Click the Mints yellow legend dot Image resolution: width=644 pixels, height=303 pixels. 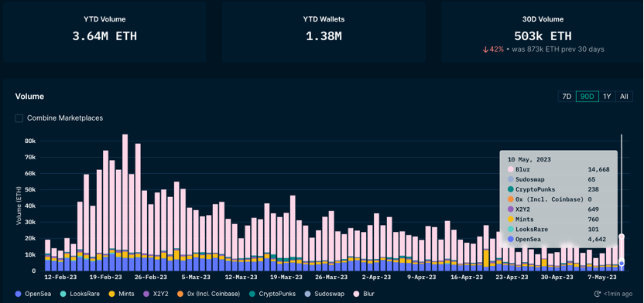(111, 294)
